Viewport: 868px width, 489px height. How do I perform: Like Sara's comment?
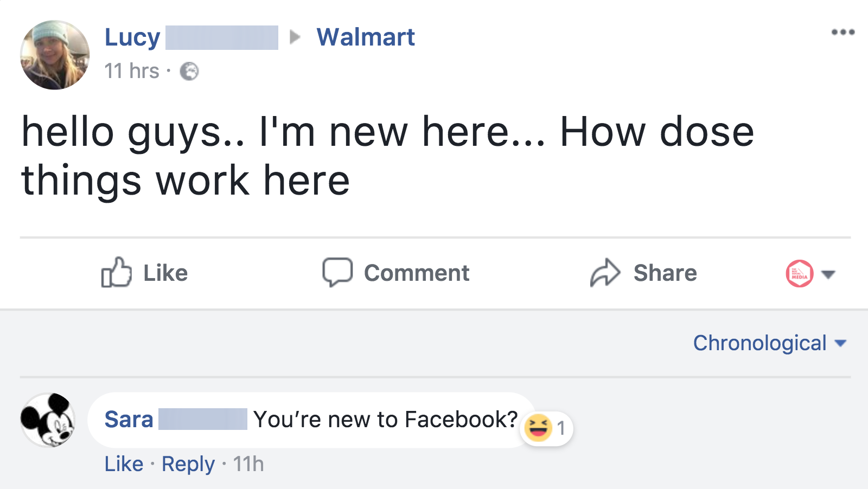[124, 464]
